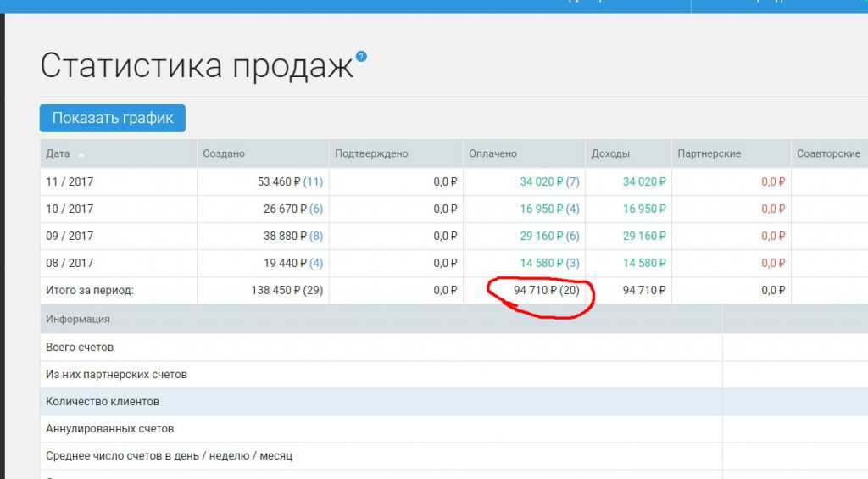Screen dimensions: 868x479
Task: Select the Всего счетов row
Action: click(x=80, y=347)
